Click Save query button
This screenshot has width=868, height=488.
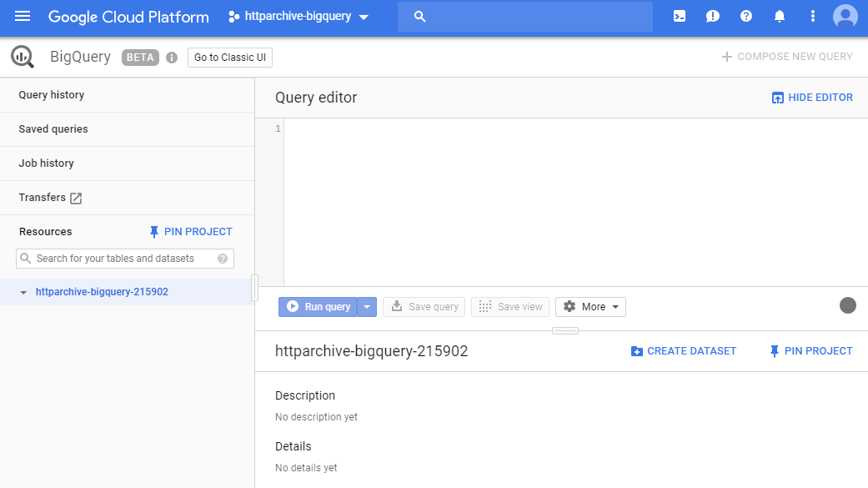click(424, 307)
